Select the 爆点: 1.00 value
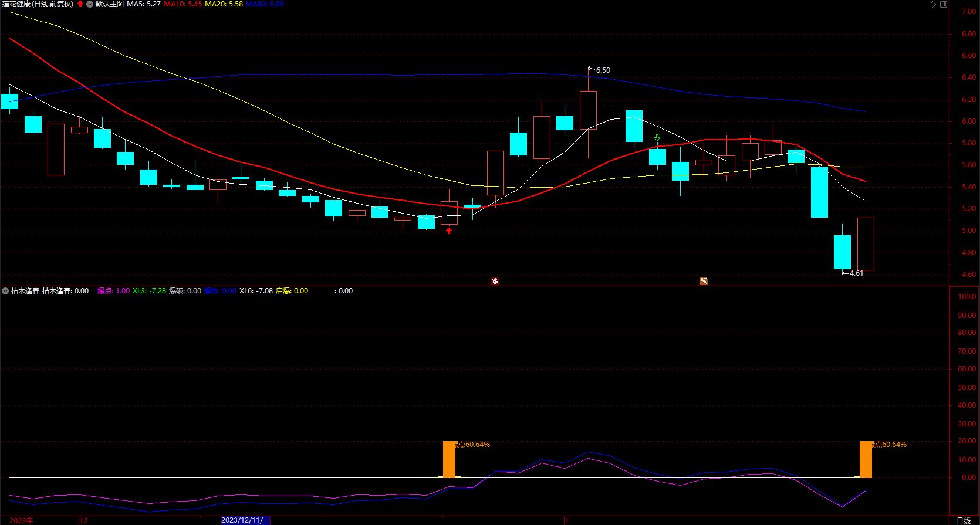This screenshot has height=525, width=980. point(114,291)
